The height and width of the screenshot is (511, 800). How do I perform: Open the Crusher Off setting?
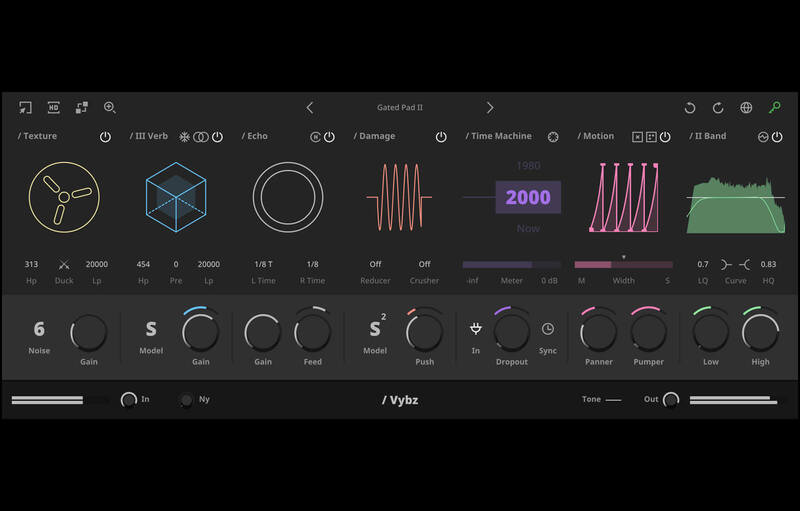tap(424, 264)
